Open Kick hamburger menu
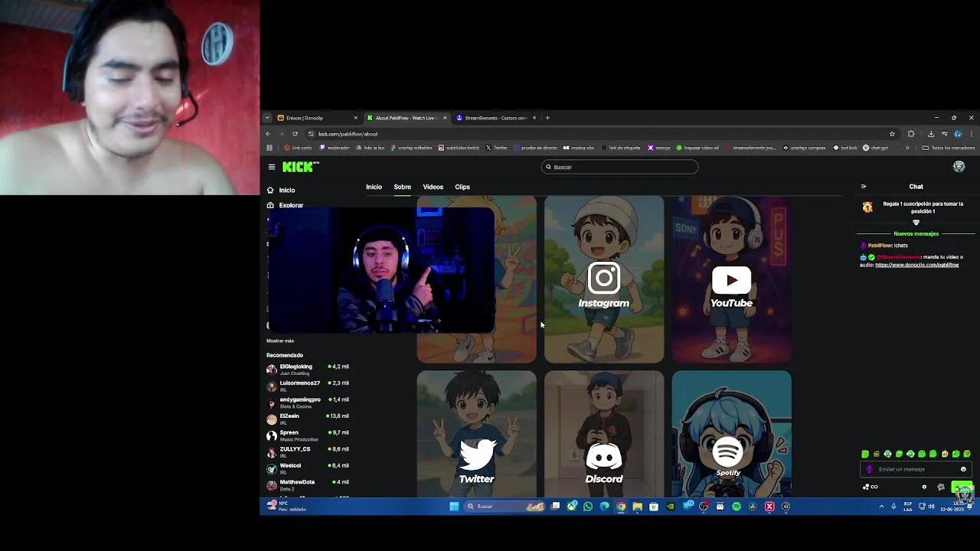Image resolution: width=980 pixels, height=551 pixels. pos(271,167)
